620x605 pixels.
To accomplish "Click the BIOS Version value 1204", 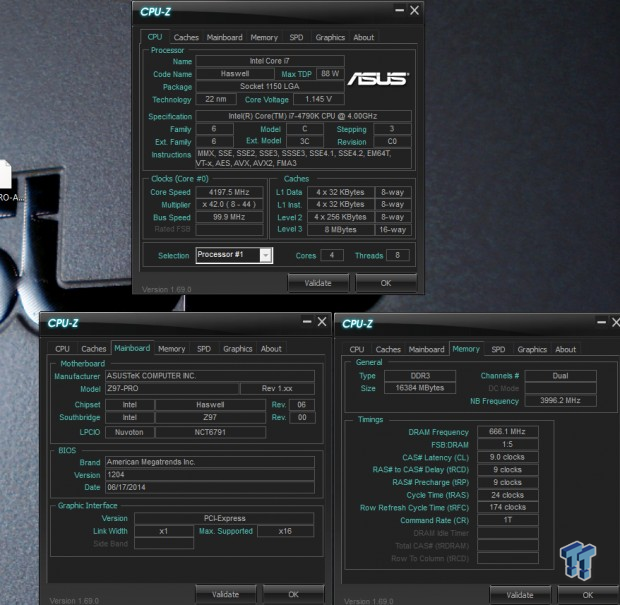I will 210,475.
